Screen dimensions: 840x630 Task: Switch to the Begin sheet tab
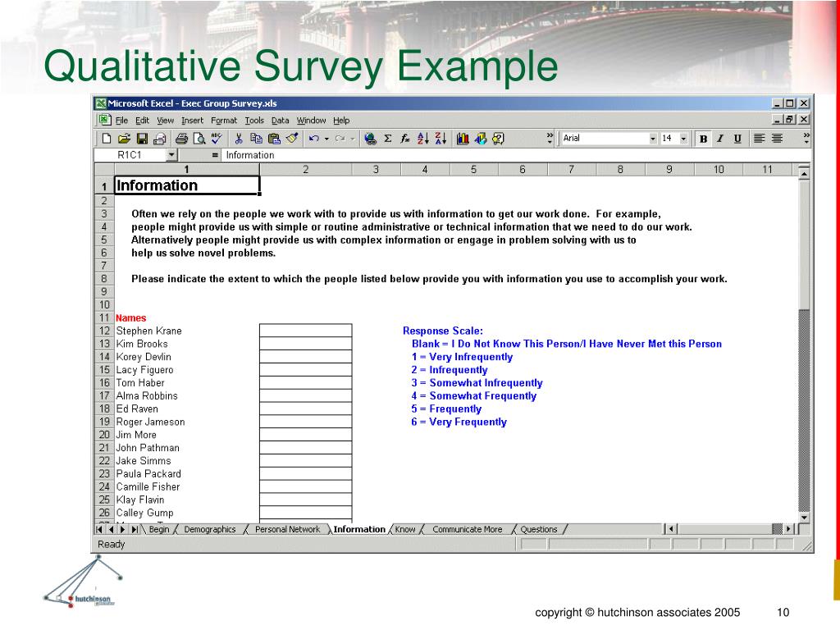158,529
